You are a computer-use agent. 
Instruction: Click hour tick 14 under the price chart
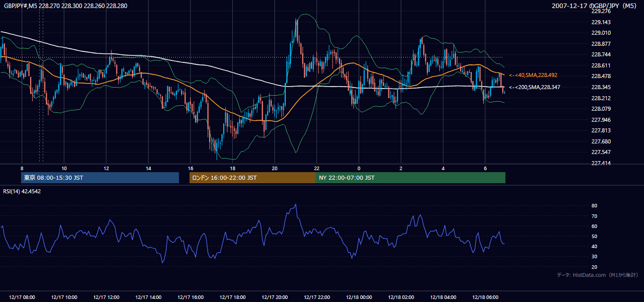tap(148, 168)
